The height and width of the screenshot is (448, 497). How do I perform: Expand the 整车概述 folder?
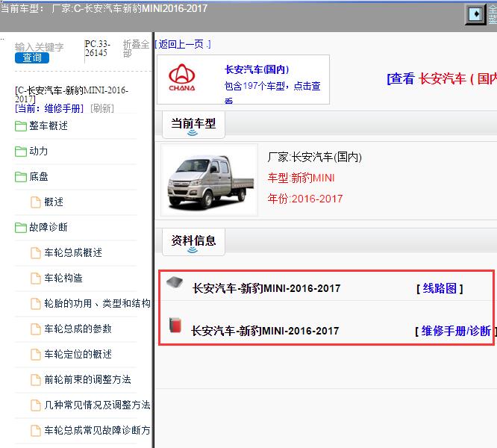point(49,126)
